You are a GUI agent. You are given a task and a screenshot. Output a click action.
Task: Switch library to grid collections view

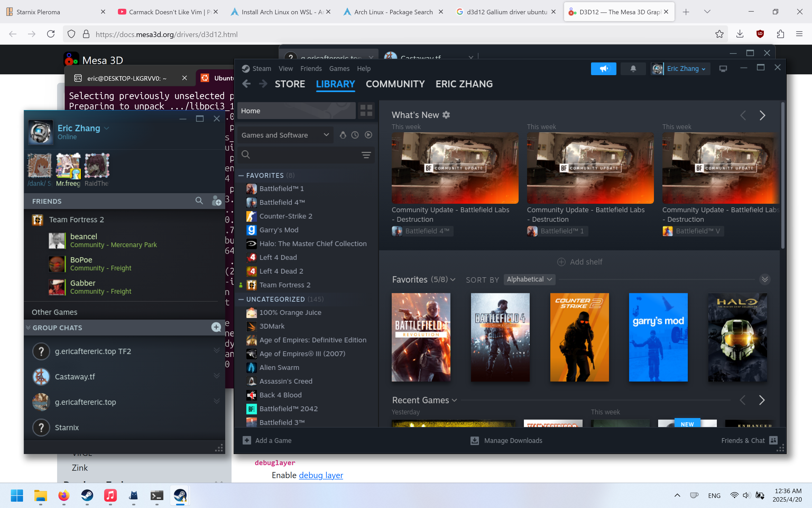[366, 111]
